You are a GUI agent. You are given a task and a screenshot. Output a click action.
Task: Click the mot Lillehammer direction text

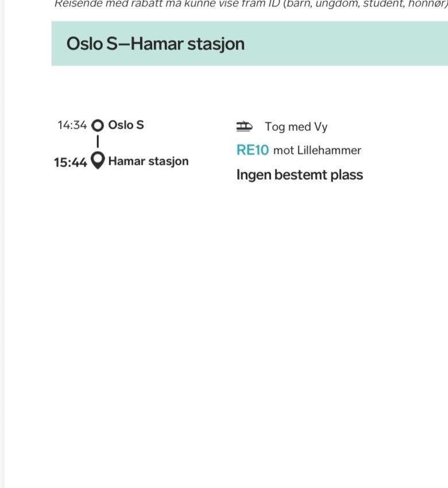point(317,150)
